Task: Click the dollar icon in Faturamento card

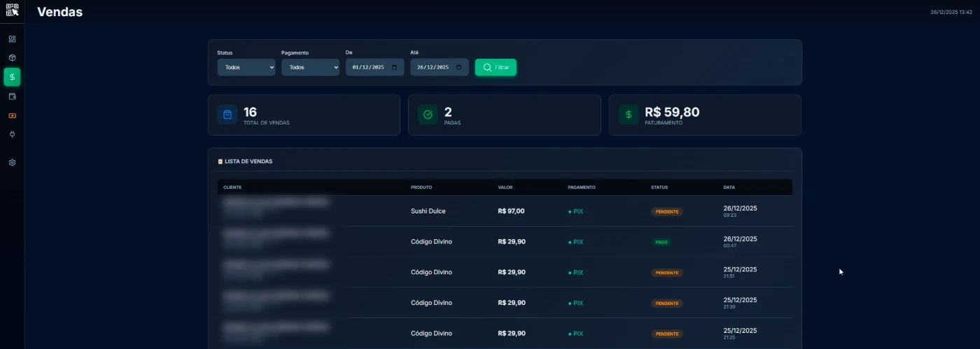Action: [629, 115]
